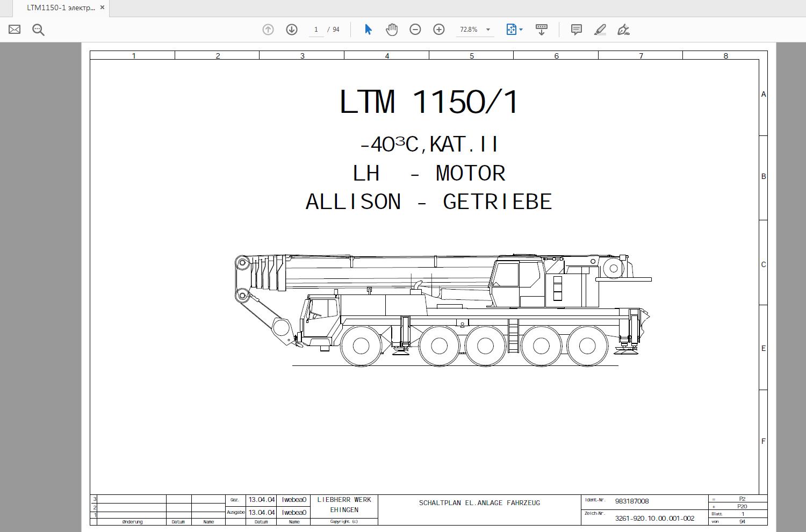Click the LIEBHERR WERK EHINGEN text

click(344, 505)
